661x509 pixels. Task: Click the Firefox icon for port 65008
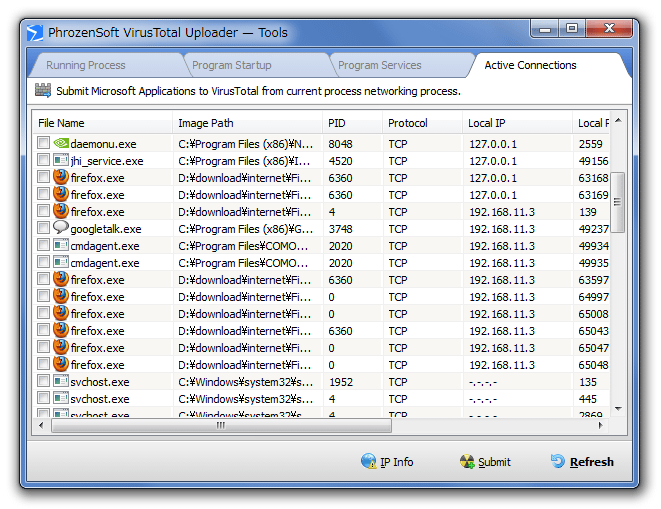[61, 313]
